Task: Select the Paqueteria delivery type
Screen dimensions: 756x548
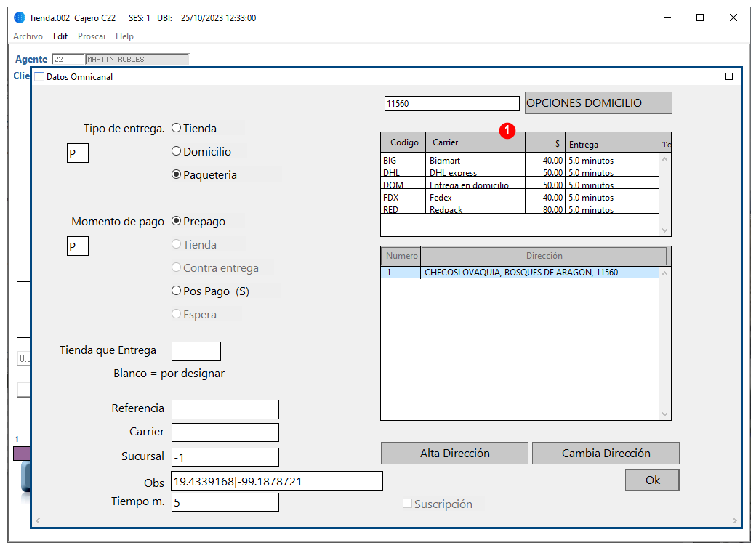Action: [x=177, y=174]
